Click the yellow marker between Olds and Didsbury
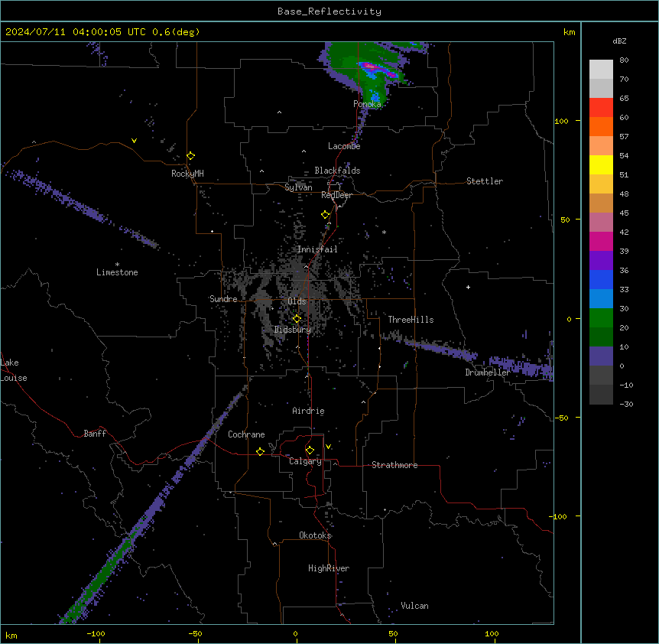Screen dimensions: 659x644 tap(297, 319)
